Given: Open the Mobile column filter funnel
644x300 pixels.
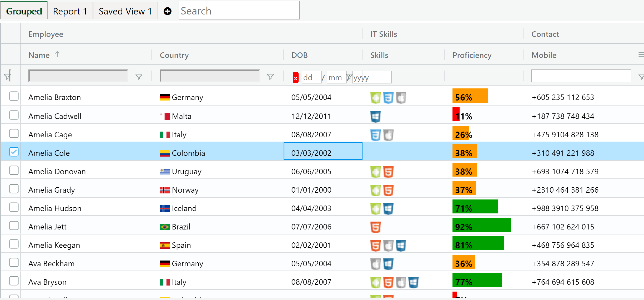Looking at the screenshot, I should 641,77.
